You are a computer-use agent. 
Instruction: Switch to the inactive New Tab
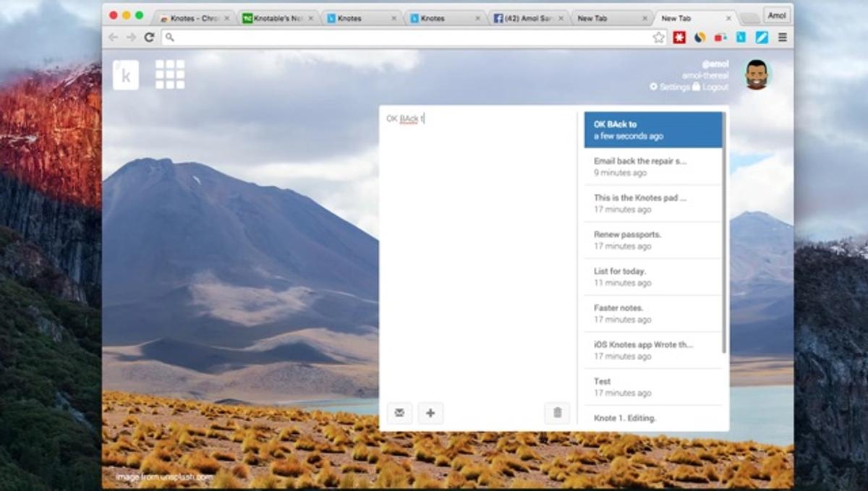click(610, 18)
